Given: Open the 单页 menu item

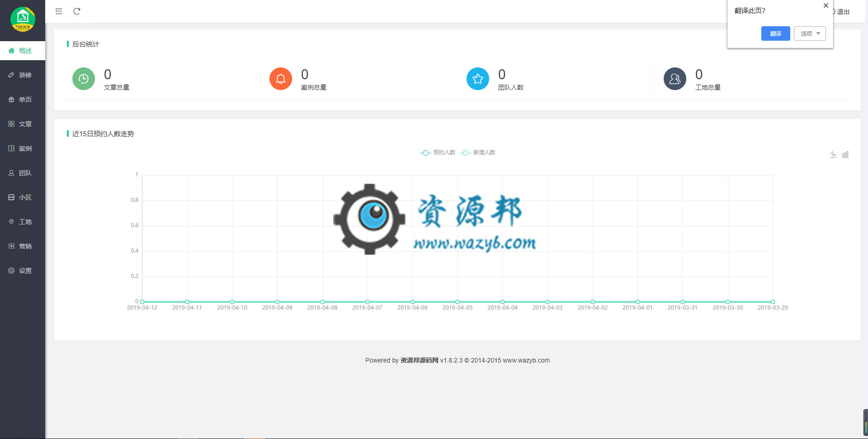Looking at the screenshot, I should 23,100.
